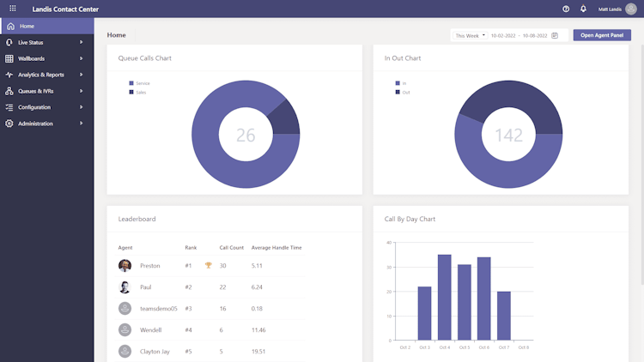Click Clayton Jay's placeholder avatar
Screen dimensions: 644x362
coord(125,352)
